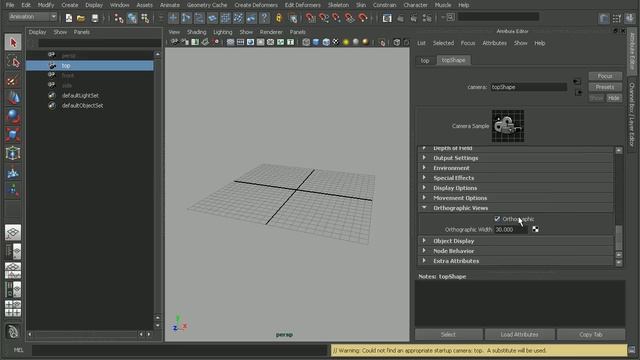Image resolution: width=640 pixels, height=360 pixels.
Task: Click the Camera Sample thumbnail
Action: [508, 126]
